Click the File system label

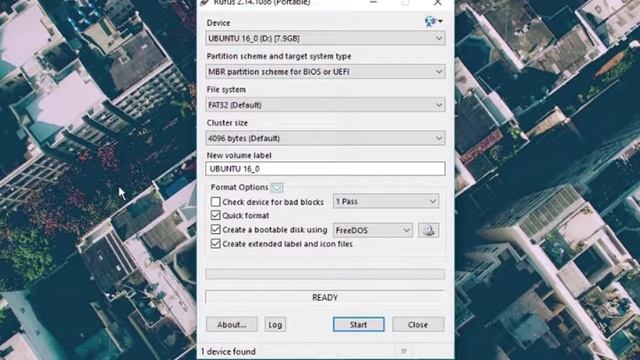pos(226,89)
